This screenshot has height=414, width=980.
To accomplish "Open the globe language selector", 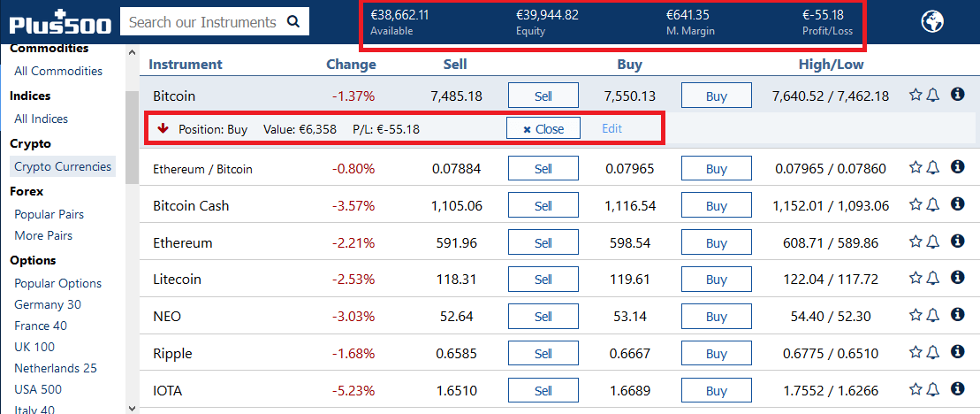I will coord(932,22).
